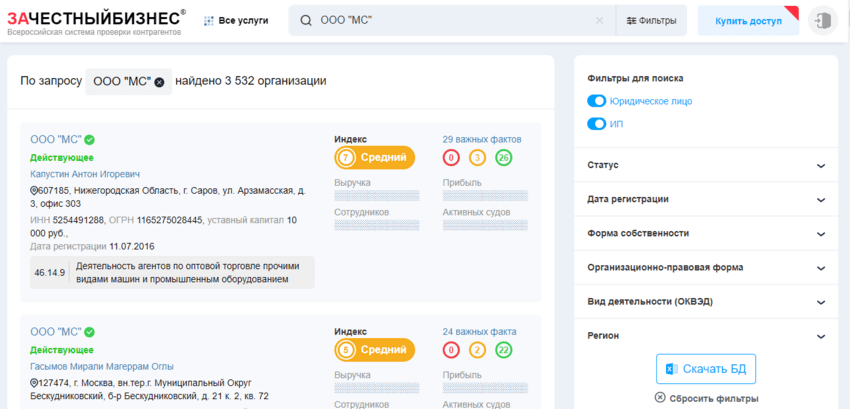Click green circle 26 important facts

pos(504,158)
